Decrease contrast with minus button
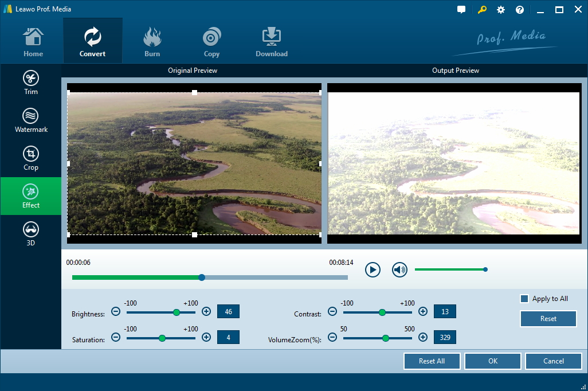 pyautogui.click(x=332, y=312)
